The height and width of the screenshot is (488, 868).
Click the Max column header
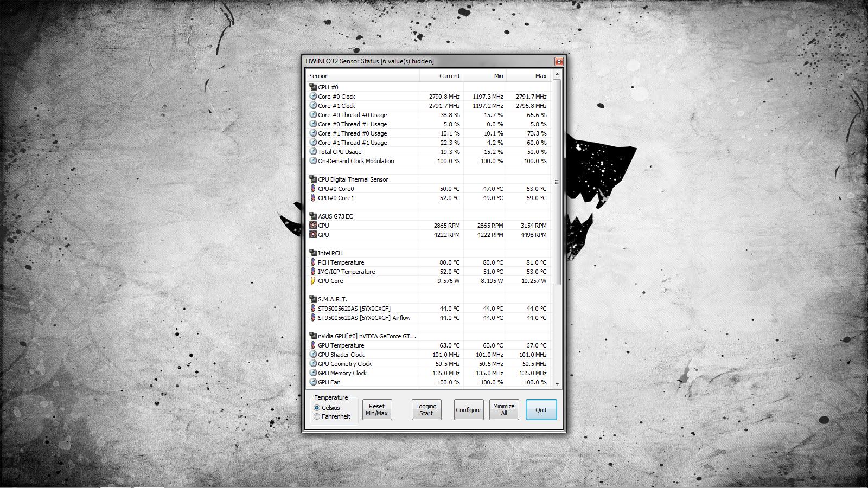click(528, 76)
